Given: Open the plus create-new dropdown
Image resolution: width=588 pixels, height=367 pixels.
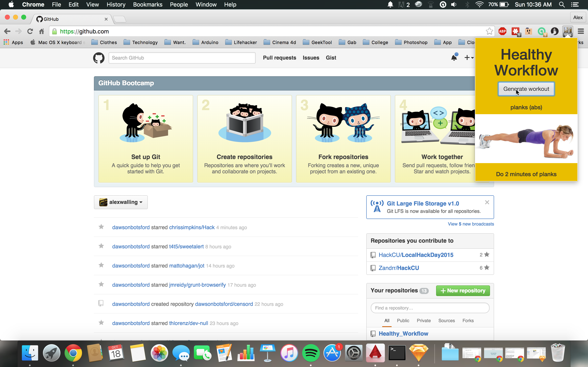Looking at the screenshot, I should (x=469, y=58).
